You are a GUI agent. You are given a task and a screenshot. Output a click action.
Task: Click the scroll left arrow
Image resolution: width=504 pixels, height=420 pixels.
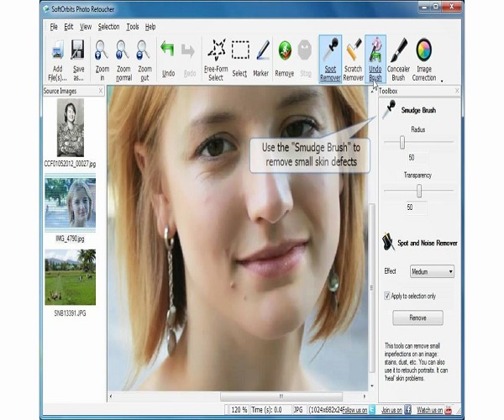pyautogui.click(x=111, y=396)
